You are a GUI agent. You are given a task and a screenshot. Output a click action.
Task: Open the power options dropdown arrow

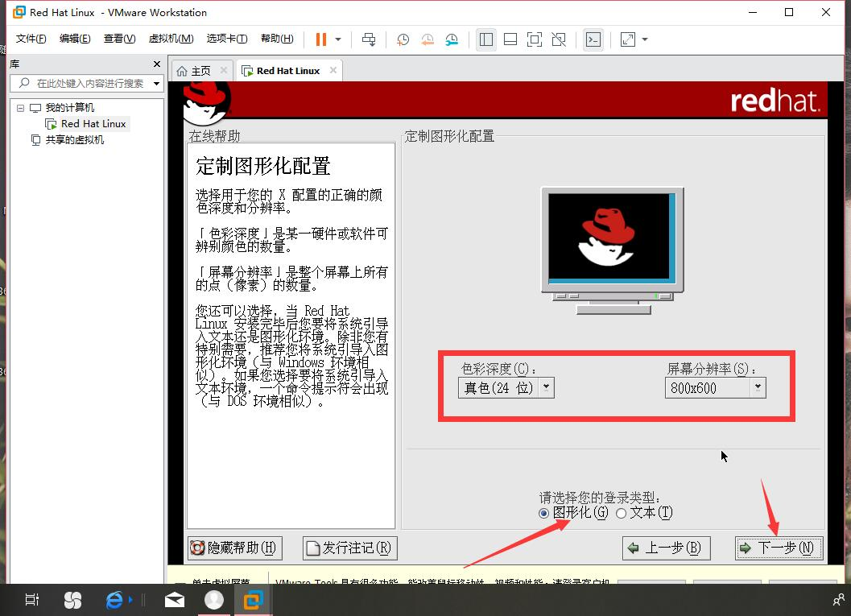[x=338, y=39]
